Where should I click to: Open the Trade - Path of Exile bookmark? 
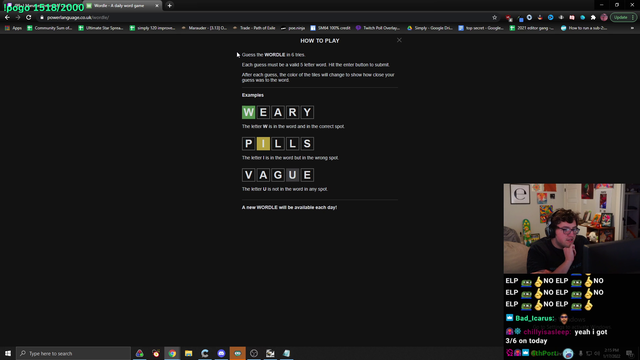click(x=254, y=28)
